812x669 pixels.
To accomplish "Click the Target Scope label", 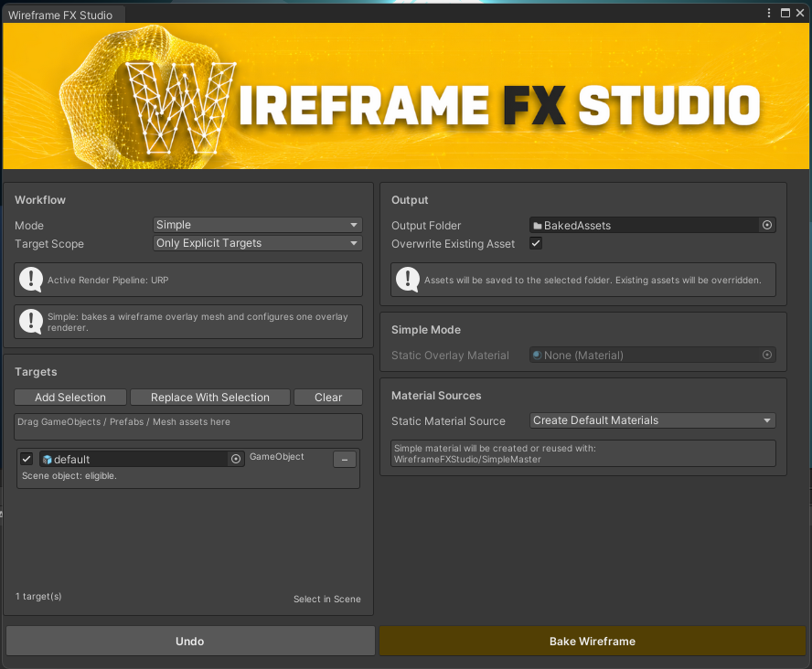I will [x=49, y=244].
